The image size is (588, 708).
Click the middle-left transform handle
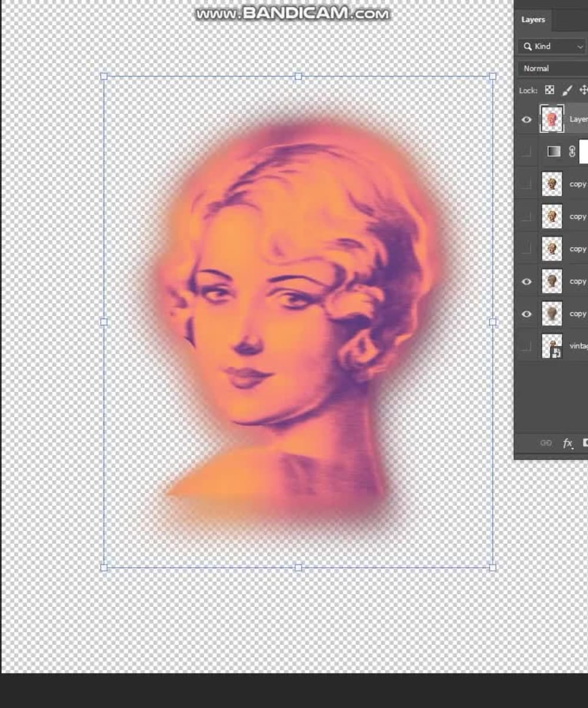click(104, 322)
